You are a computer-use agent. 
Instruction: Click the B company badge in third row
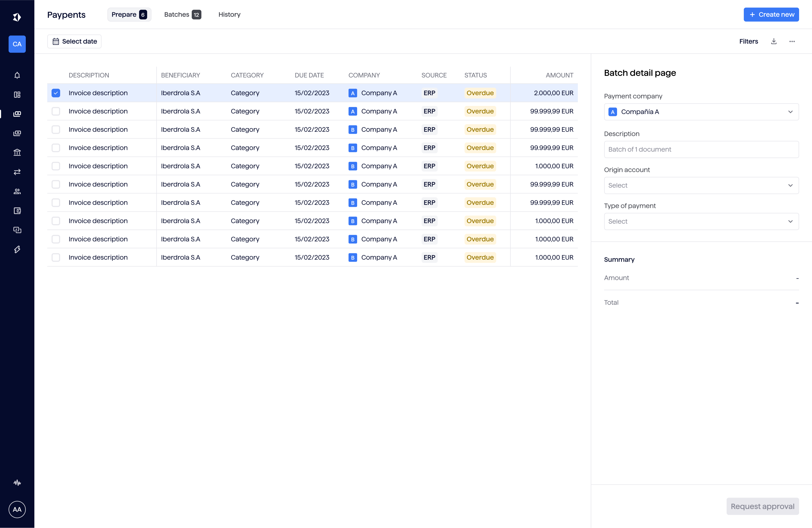pos(353,129)
